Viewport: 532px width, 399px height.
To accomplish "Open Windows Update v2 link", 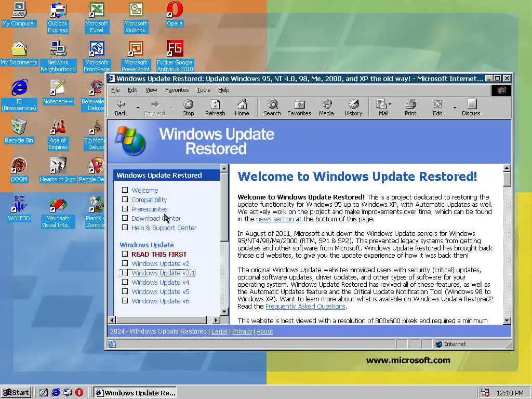I will (161, 263).
